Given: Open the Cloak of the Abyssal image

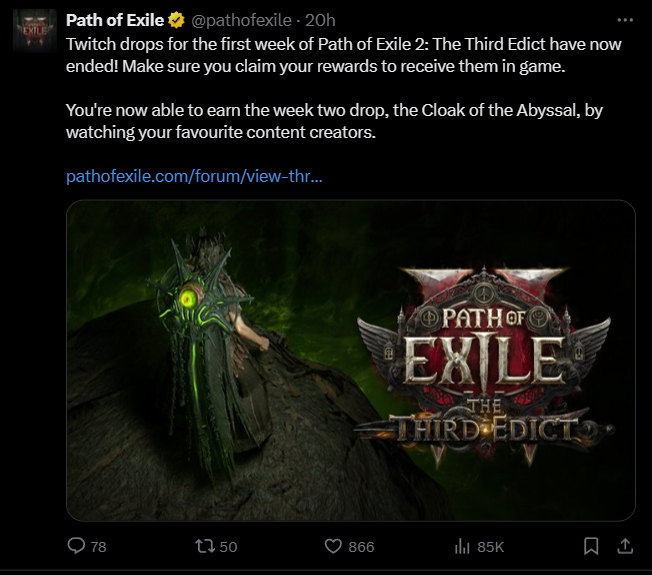Looking at the screenshot, I should (351, 360).
